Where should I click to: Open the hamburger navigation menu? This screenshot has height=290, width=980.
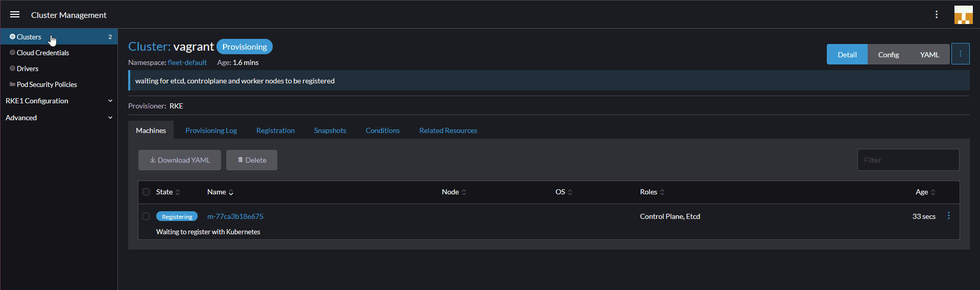click(x=15, y=15)
